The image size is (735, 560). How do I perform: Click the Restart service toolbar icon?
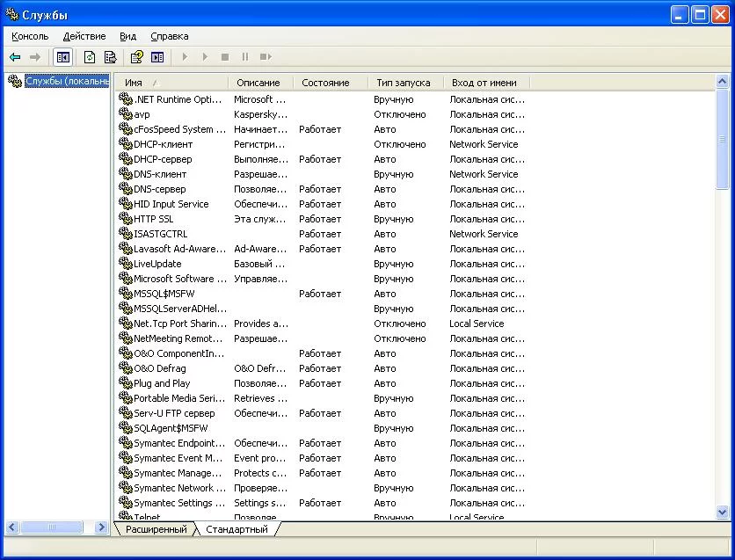point(266,57)
